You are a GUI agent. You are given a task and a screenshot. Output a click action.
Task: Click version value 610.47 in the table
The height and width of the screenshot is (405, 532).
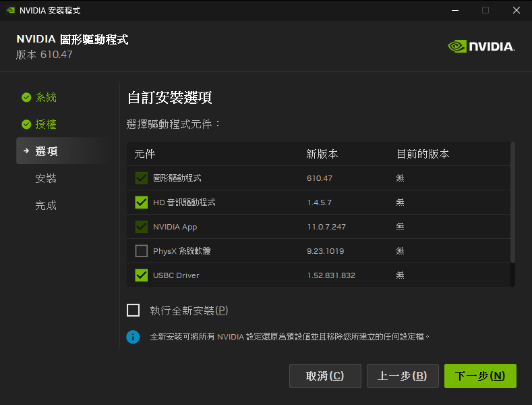coord(320,178)
